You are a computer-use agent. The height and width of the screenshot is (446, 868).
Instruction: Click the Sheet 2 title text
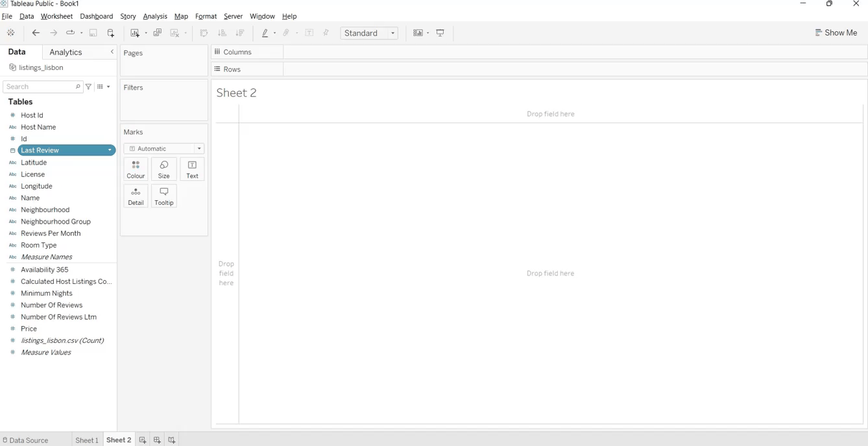pos(237,93)
